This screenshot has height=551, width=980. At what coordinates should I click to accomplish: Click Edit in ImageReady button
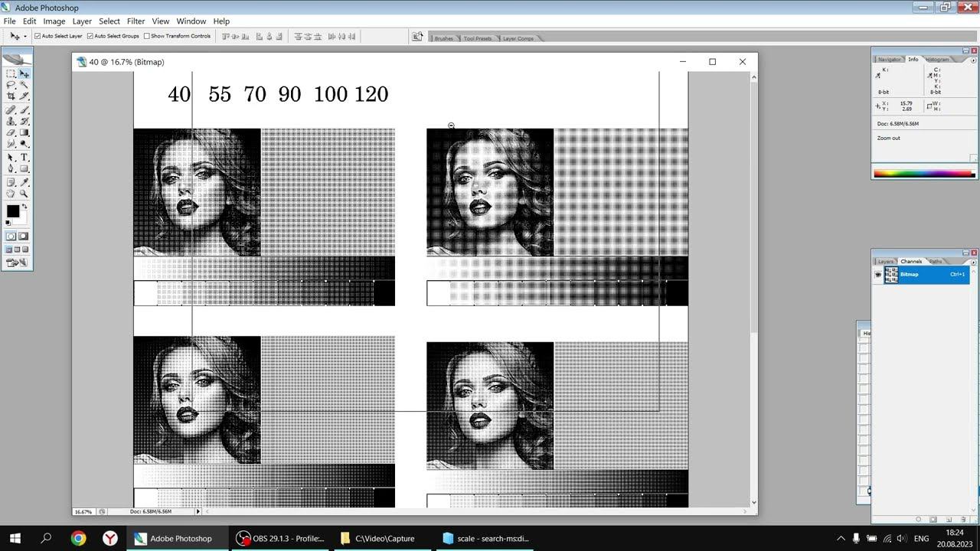[x=18, y=262]
